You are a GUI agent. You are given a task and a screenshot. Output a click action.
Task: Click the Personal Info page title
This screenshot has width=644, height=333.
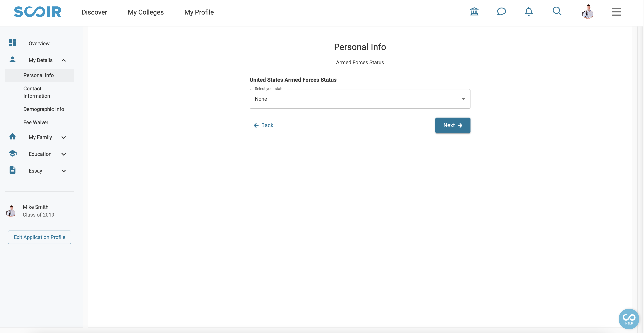tap(360, 47)
